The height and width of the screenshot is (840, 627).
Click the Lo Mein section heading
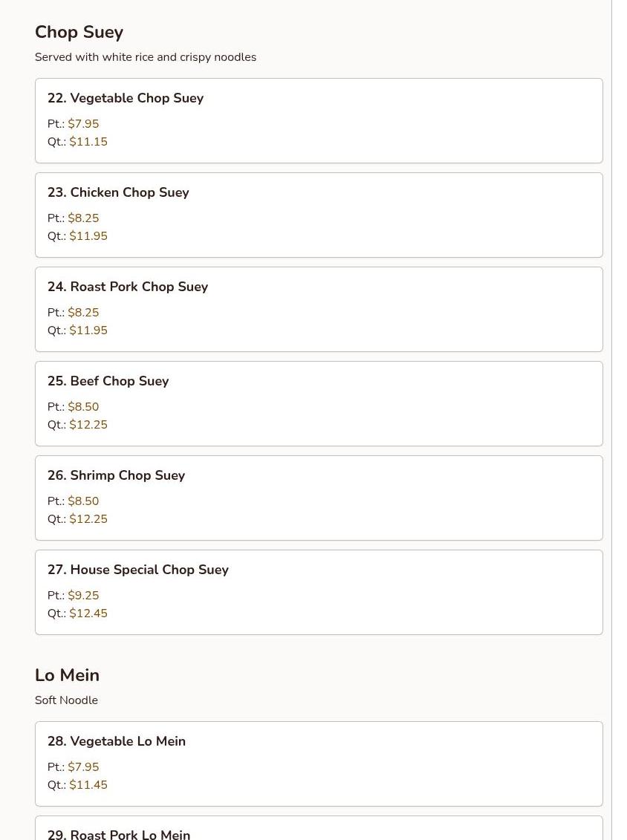click(67, 675)
